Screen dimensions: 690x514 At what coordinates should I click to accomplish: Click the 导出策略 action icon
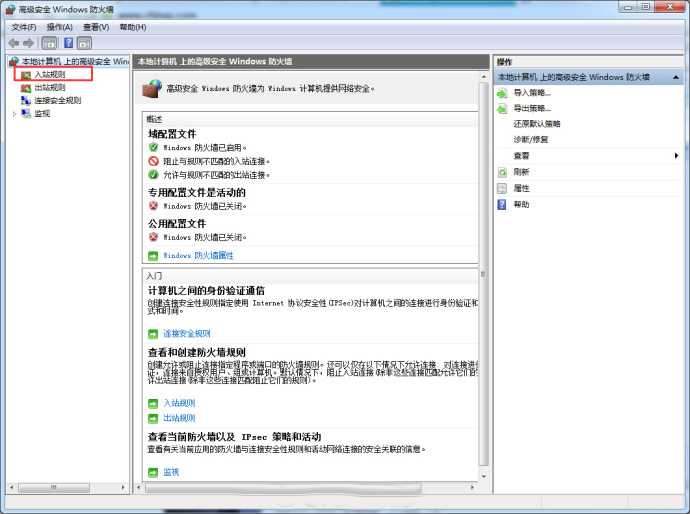502,109
